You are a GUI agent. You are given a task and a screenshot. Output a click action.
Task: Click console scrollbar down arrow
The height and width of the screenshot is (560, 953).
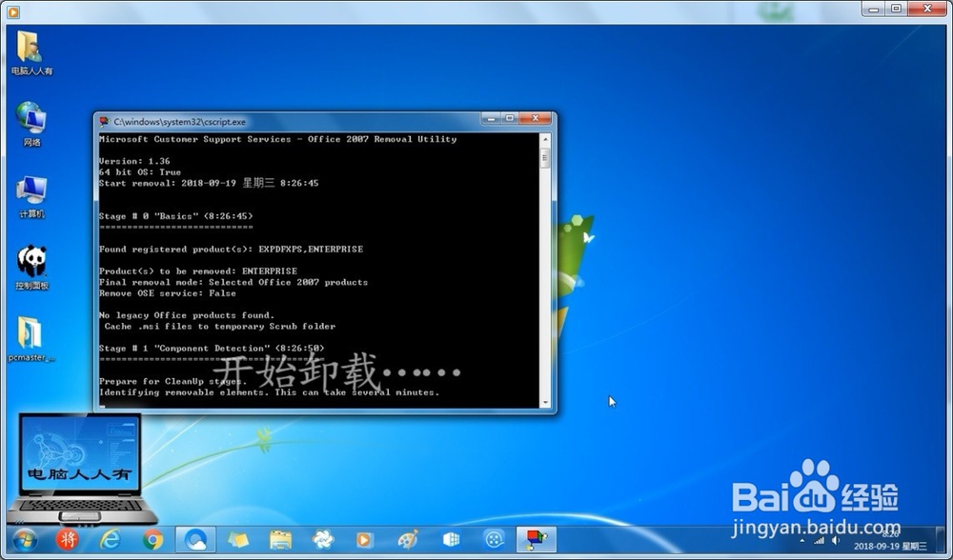tap(545, 403)
